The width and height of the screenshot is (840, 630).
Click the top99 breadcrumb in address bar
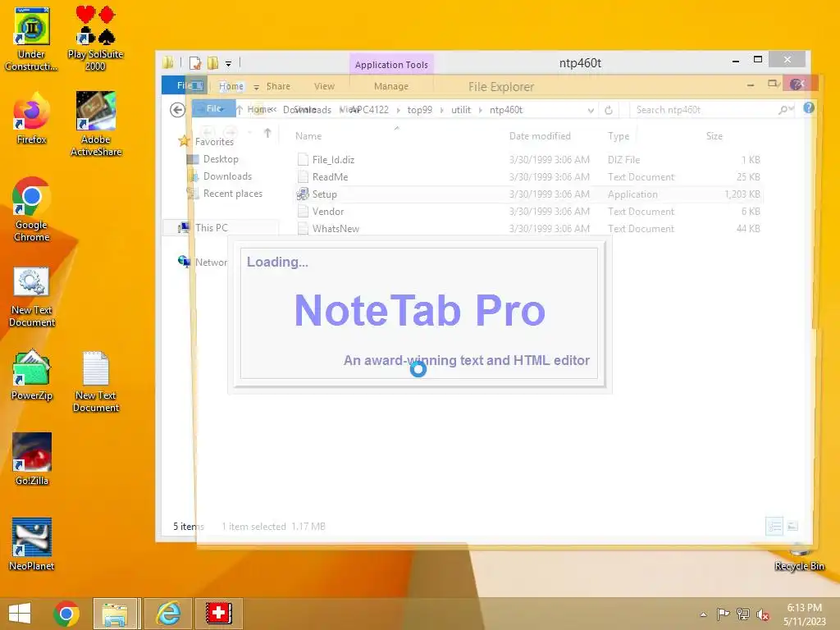click(x=419, y=110)
